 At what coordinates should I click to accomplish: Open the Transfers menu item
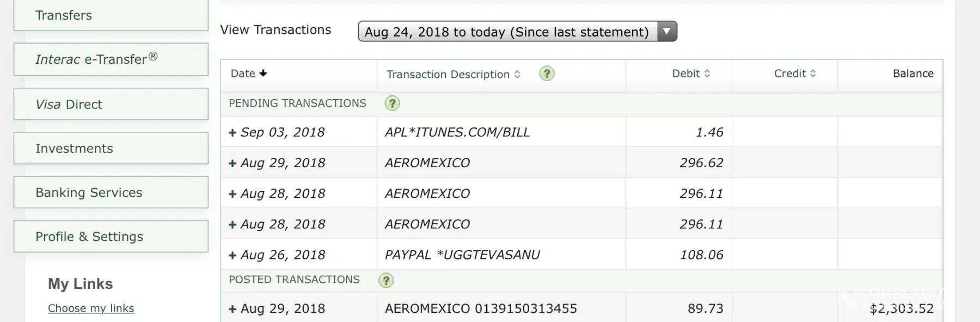(111, 15)
